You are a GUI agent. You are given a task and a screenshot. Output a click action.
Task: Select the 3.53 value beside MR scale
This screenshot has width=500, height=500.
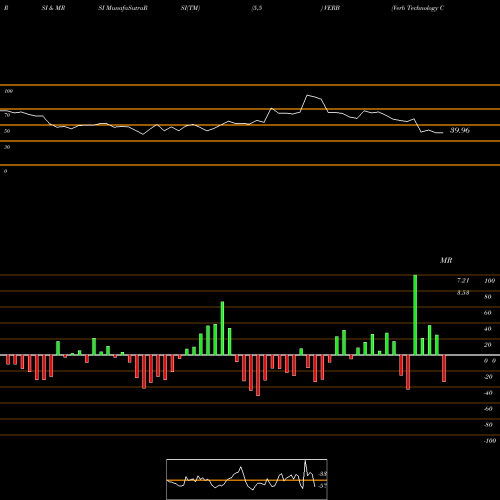tap(463, 292)
